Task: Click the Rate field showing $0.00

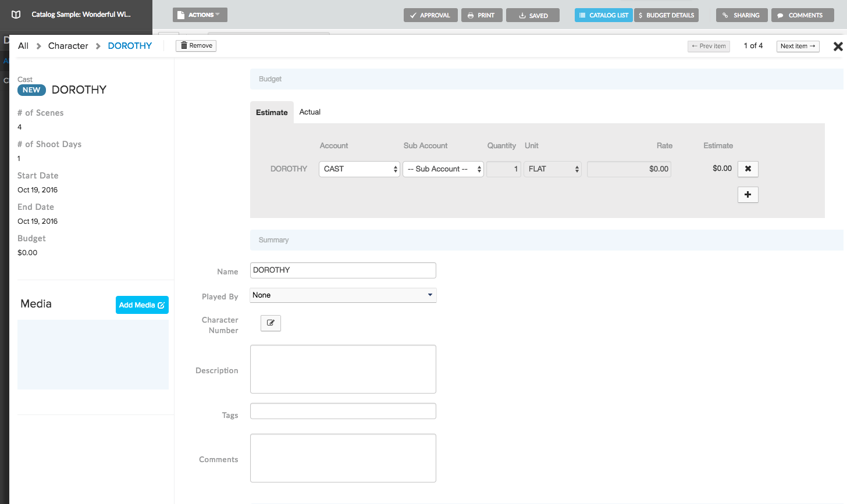Action: coord(629,169)
